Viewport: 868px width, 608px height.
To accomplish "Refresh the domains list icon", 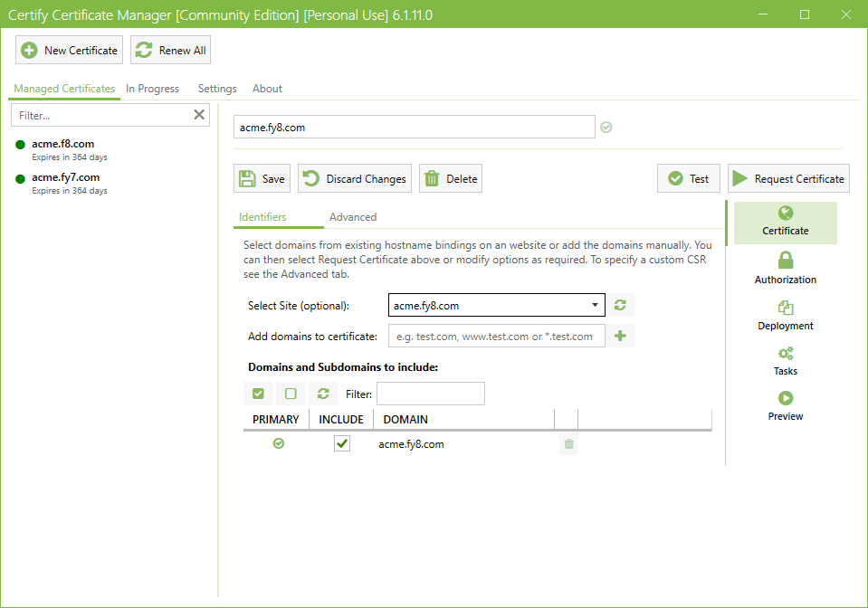I will [x=323, y=394].
